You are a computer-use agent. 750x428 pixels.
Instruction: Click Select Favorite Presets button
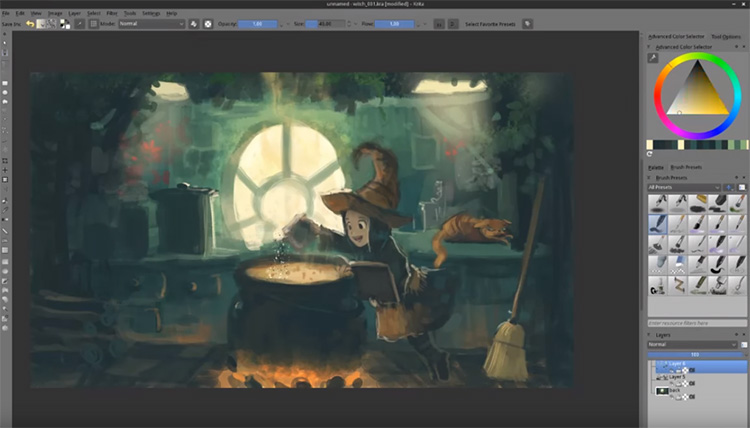click(x=490, y=24)
